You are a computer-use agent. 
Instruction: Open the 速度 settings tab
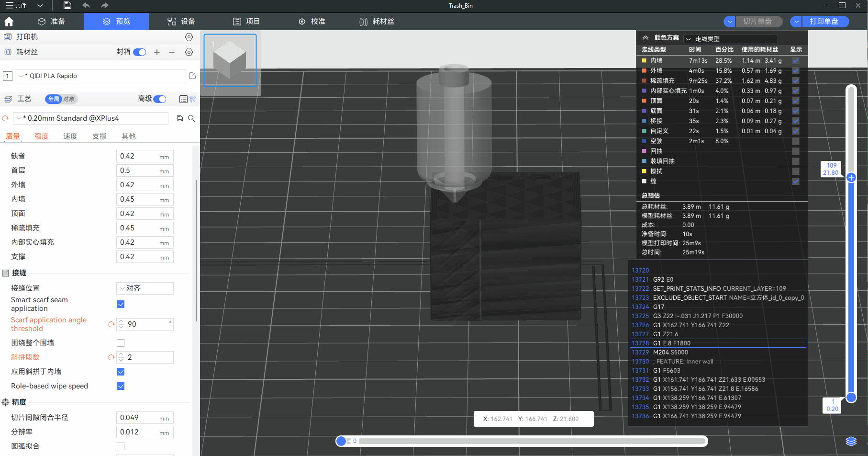click(70, 137)
